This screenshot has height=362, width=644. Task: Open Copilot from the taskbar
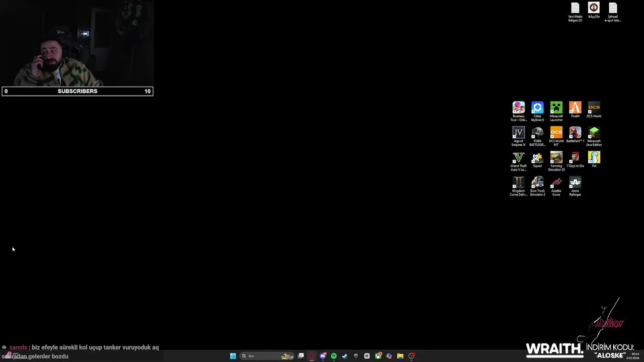point(389,356)
